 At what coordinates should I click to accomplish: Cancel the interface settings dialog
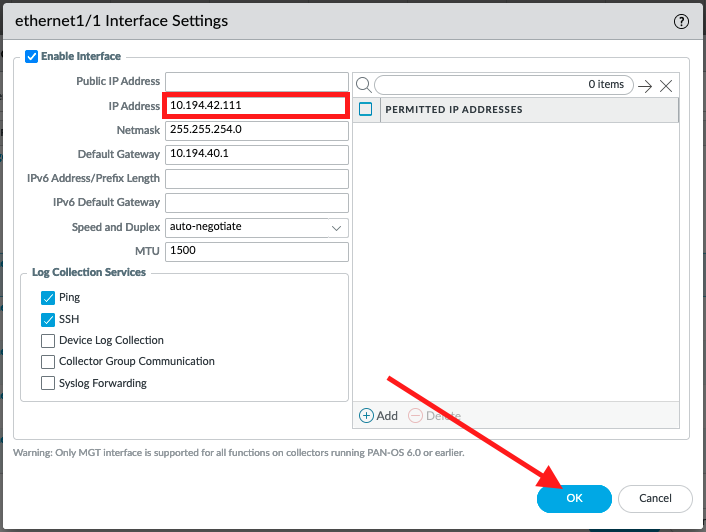click(655, 498)
